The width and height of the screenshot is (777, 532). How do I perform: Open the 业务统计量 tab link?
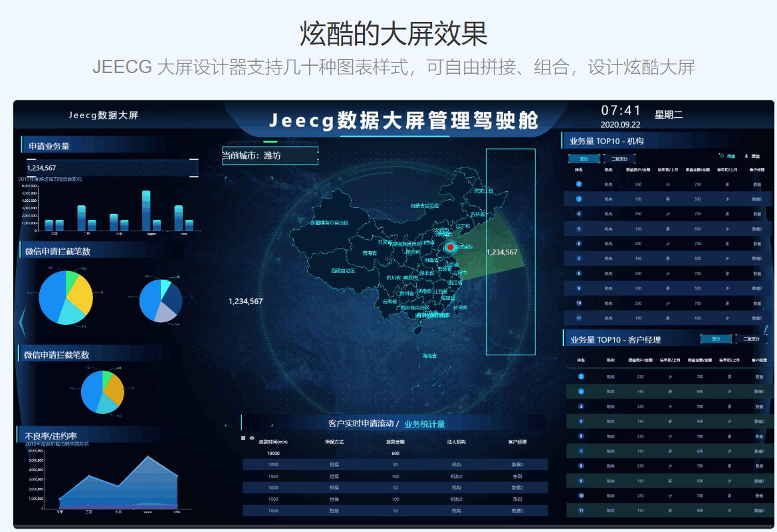point(424,424)
